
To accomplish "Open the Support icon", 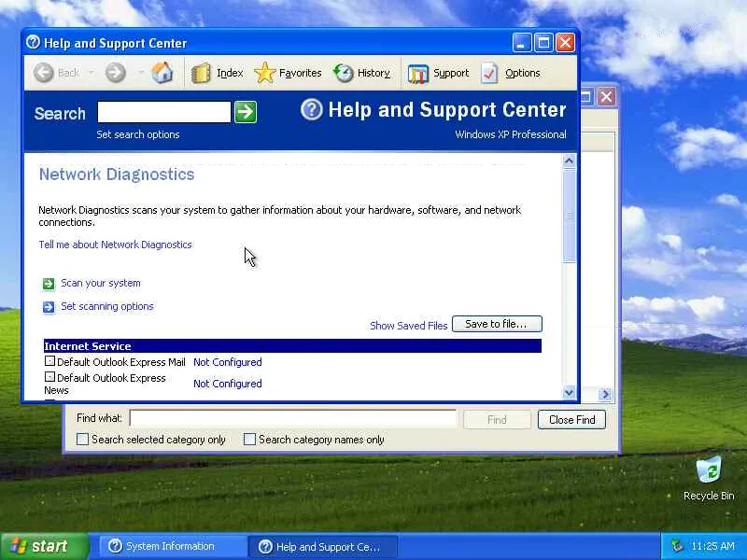I will 417,74.
